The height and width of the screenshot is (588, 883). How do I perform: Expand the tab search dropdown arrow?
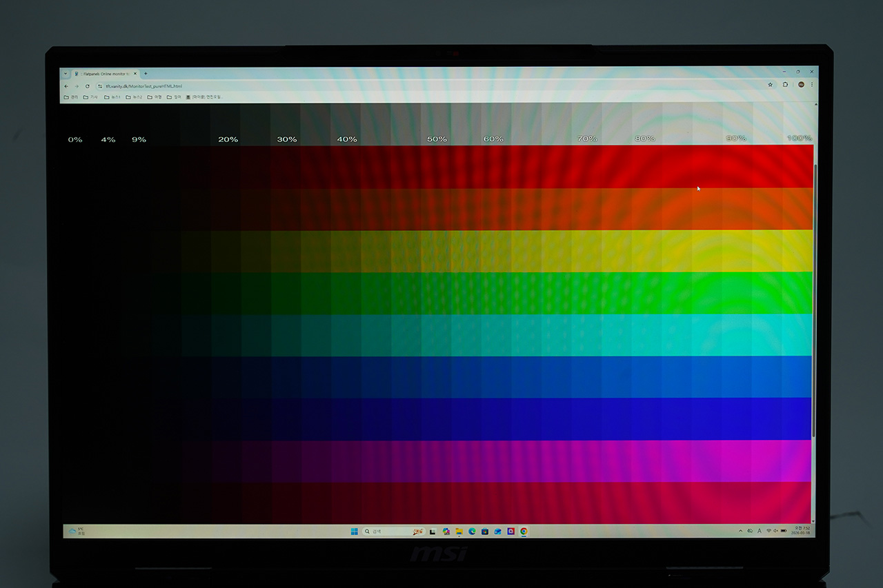[66, 74]
